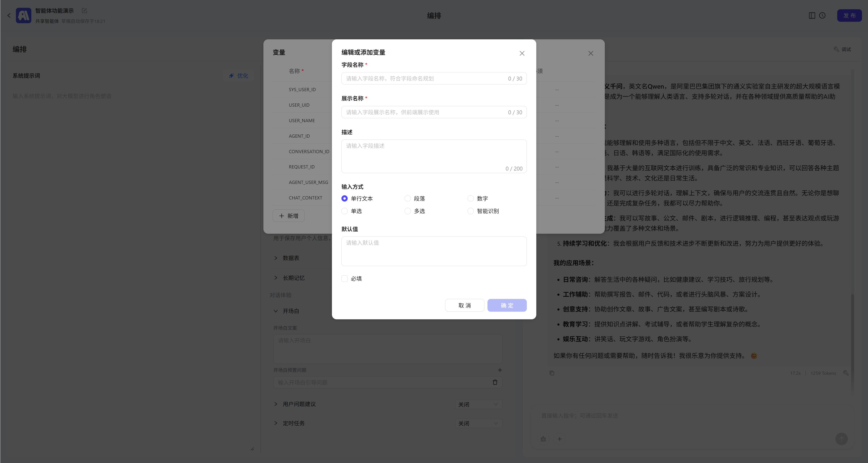This screenshot has height=463, width=868.
Task: Click the 字段名称 input field
Action: pos(434,78)
